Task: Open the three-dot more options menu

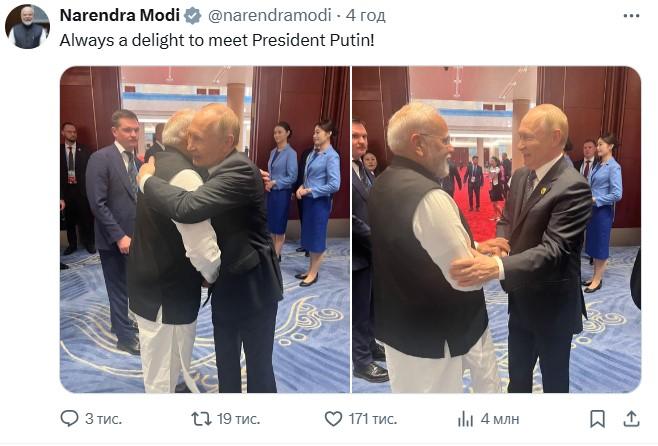Action: (x=631, y=16)
